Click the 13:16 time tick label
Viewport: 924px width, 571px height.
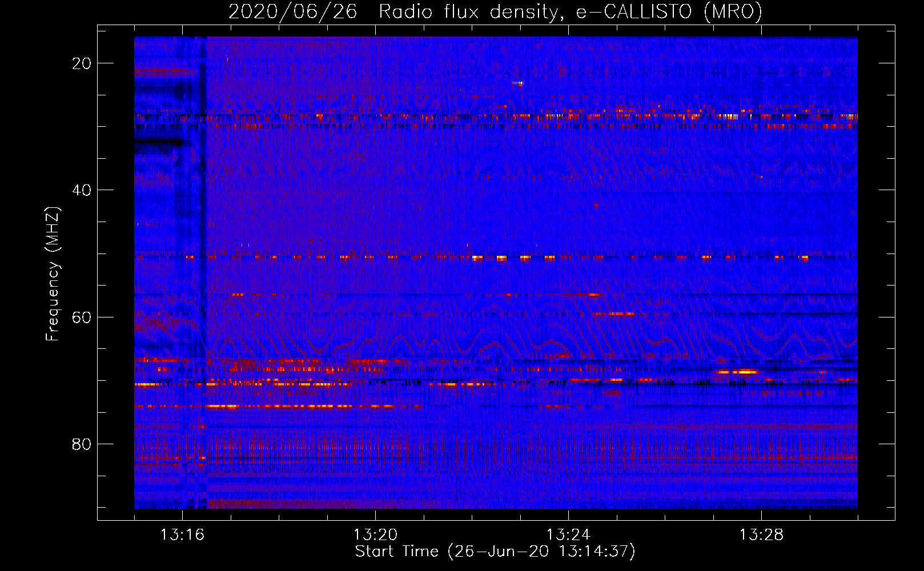(x=182, y=534)
